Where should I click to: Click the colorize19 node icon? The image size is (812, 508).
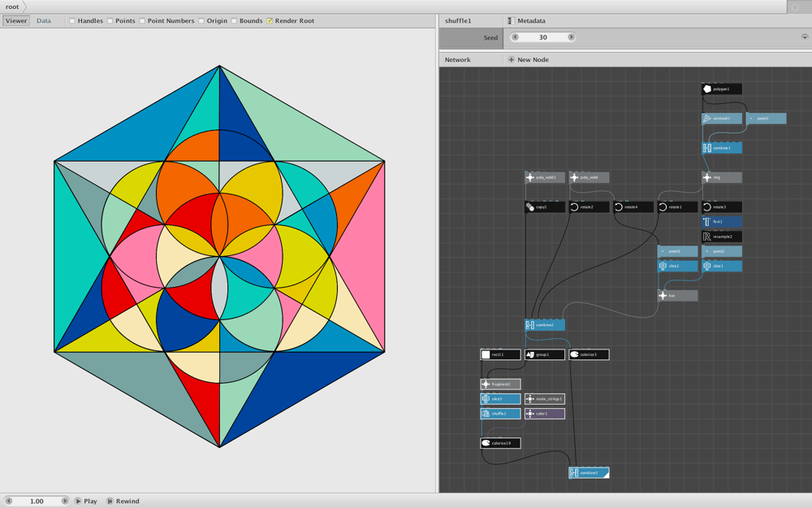click(x=486, y=443)
